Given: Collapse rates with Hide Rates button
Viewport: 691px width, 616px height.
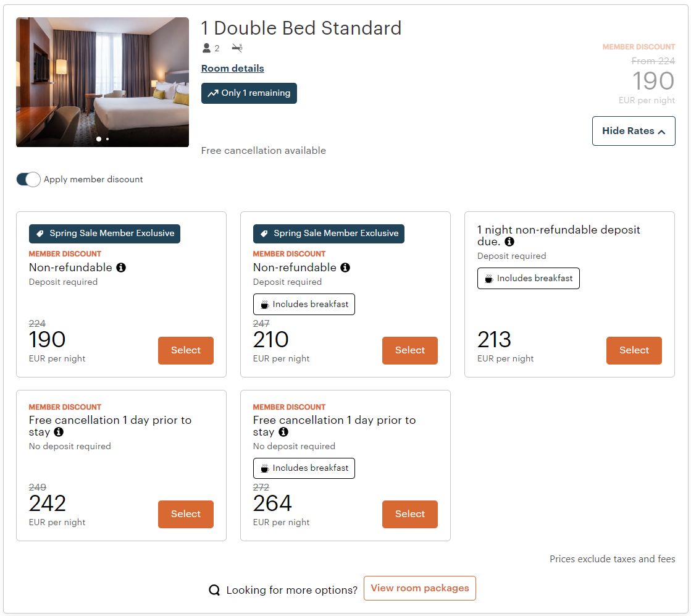Looking at the screenshot, I should click(634, 131).
